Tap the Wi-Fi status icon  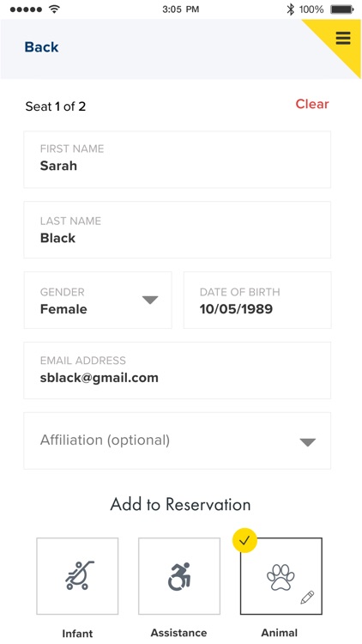(x=53, y=9)
